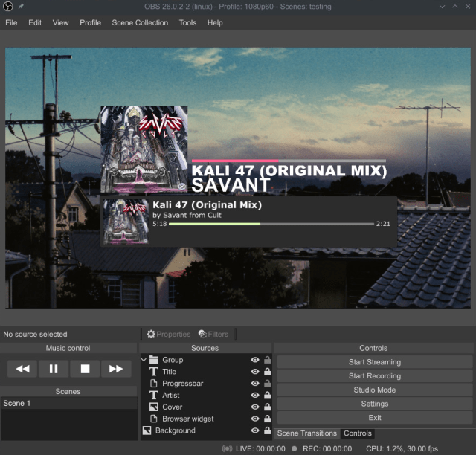Click the OBS logo in title bar

tap(8, 7)
